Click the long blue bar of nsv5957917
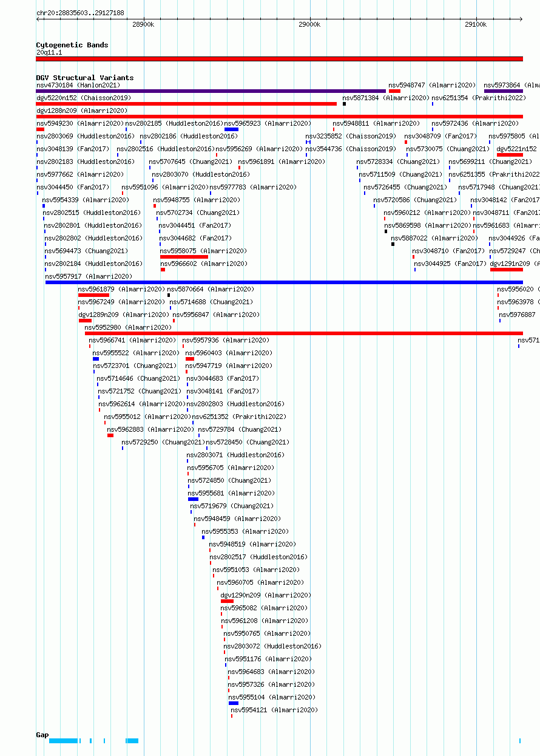Screen dimensions: 540x756 (284, 282)
